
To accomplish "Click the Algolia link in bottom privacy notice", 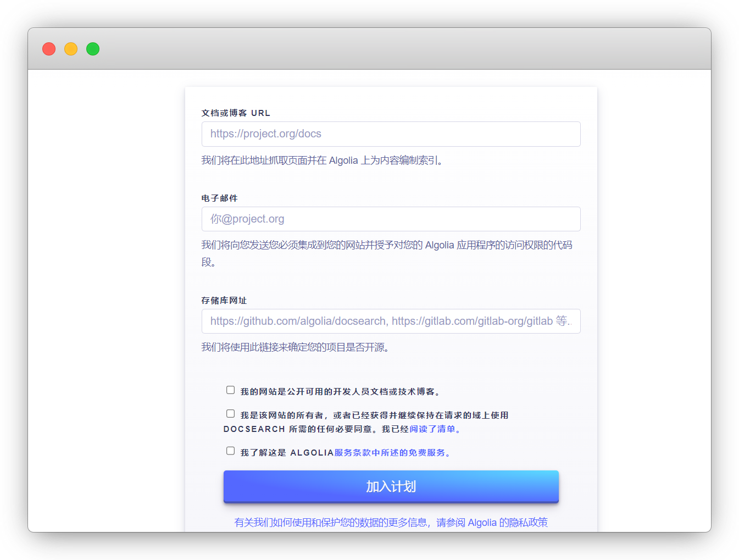I will point(482,522).
